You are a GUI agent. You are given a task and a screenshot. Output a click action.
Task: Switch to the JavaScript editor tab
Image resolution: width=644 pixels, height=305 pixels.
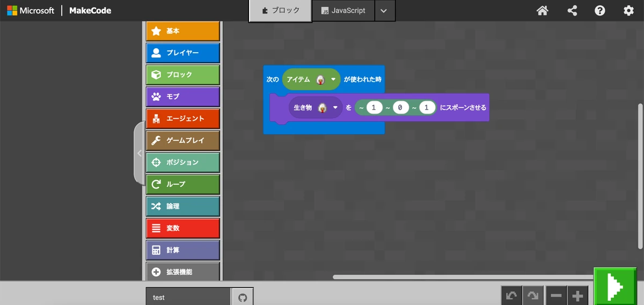pos(343,11)
